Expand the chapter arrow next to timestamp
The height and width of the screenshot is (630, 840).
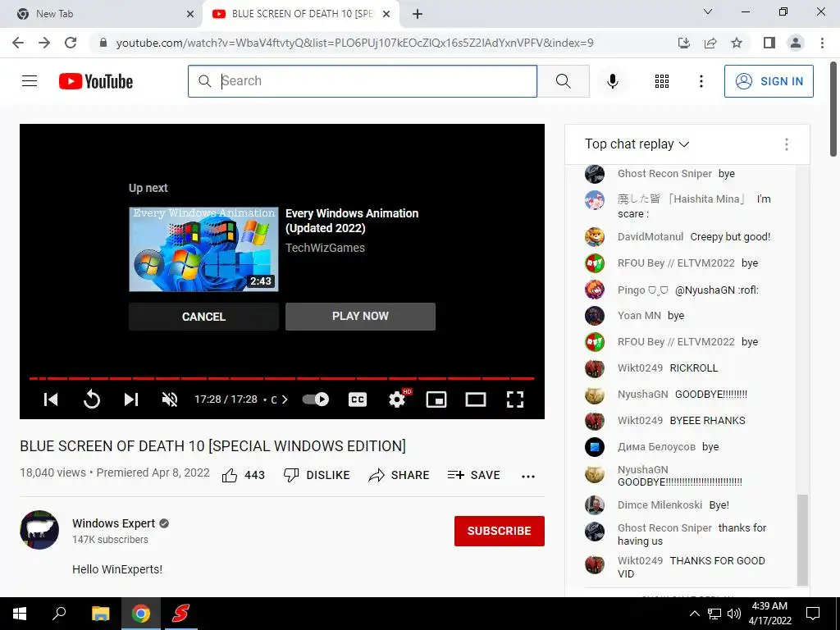pyautogui.click(x=285, y=399)
